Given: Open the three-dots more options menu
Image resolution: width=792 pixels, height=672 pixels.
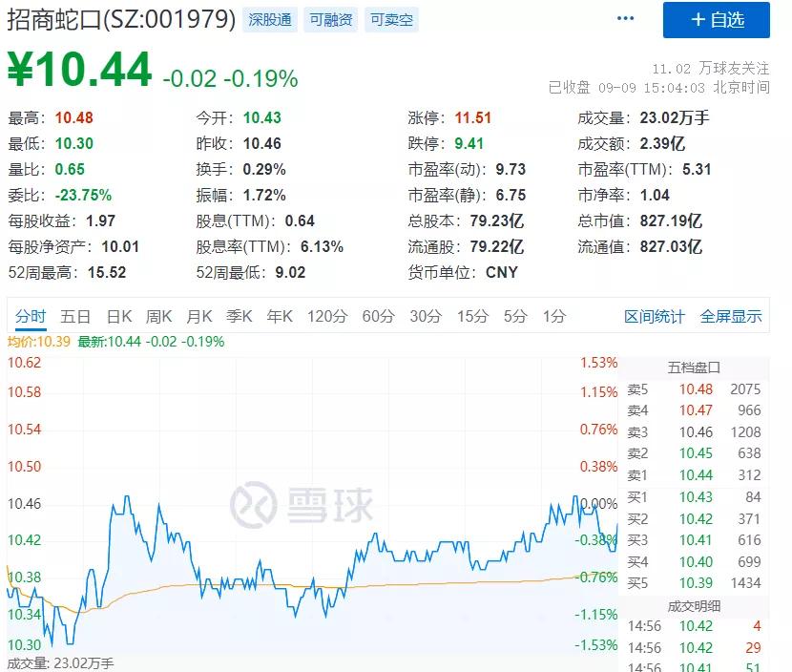Looking at the screenshot, I should click(625, 19).
